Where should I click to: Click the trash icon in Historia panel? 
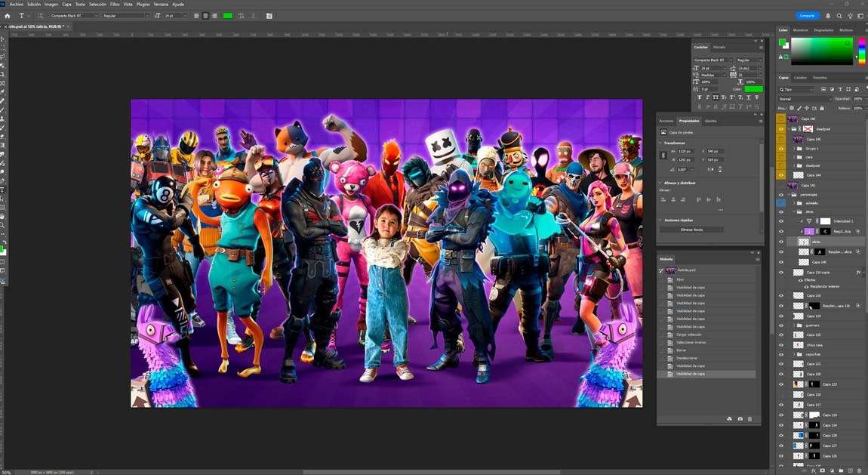pyautogui.click(x=749, y=418)
